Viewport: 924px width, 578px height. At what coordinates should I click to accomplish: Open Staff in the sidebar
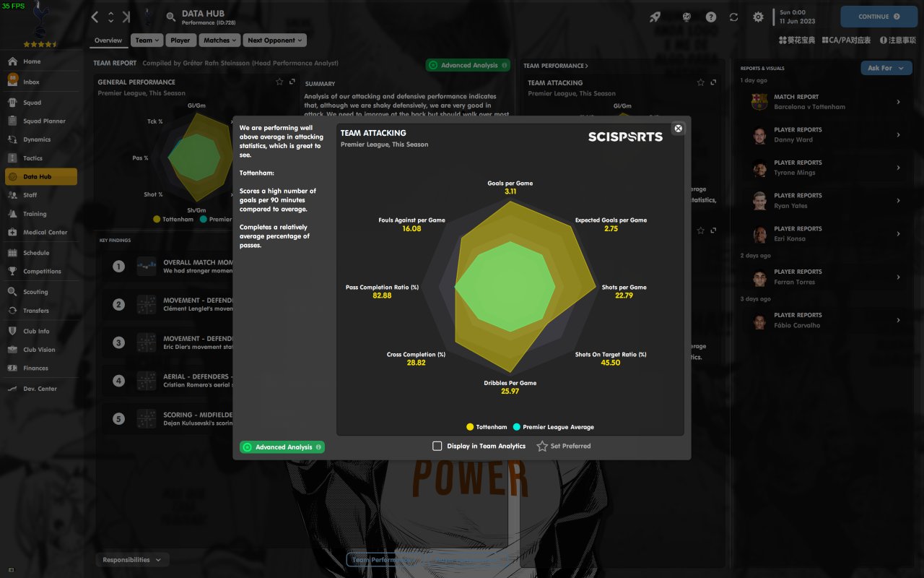[x=40, y=195]
